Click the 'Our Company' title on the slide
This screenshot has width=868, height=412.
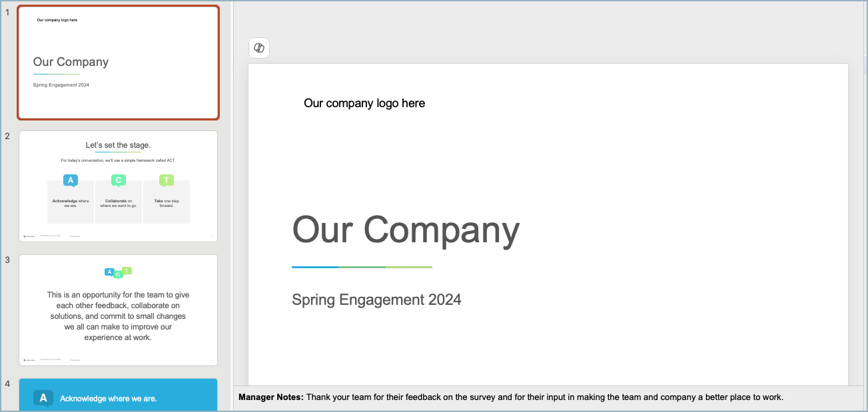[x=405, y=230]
